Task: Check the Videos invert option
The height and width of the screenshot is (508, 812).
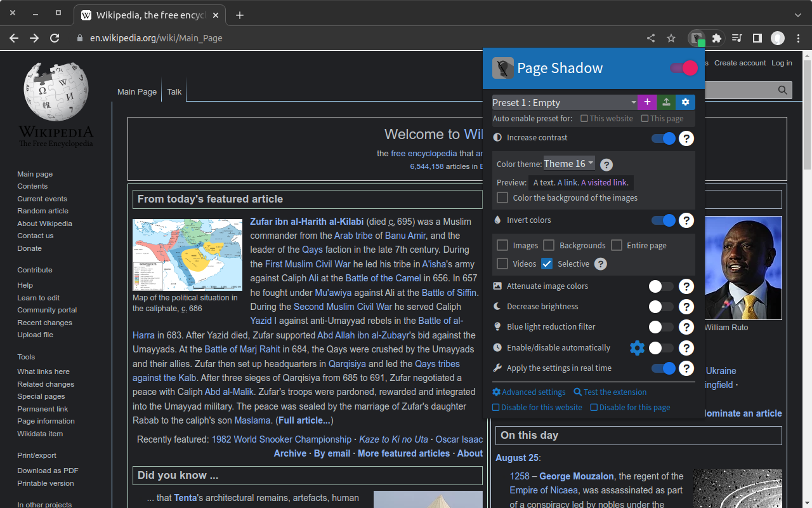Action: tap(502, 264)
